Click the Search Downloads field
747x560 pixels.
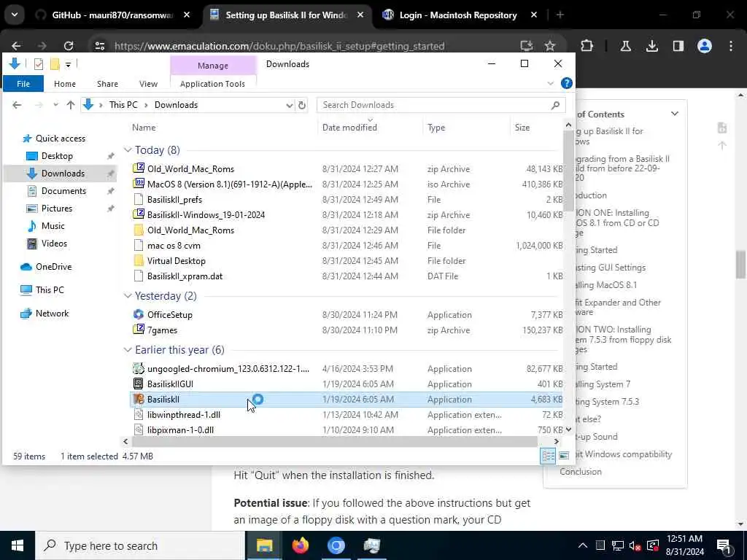441,105
